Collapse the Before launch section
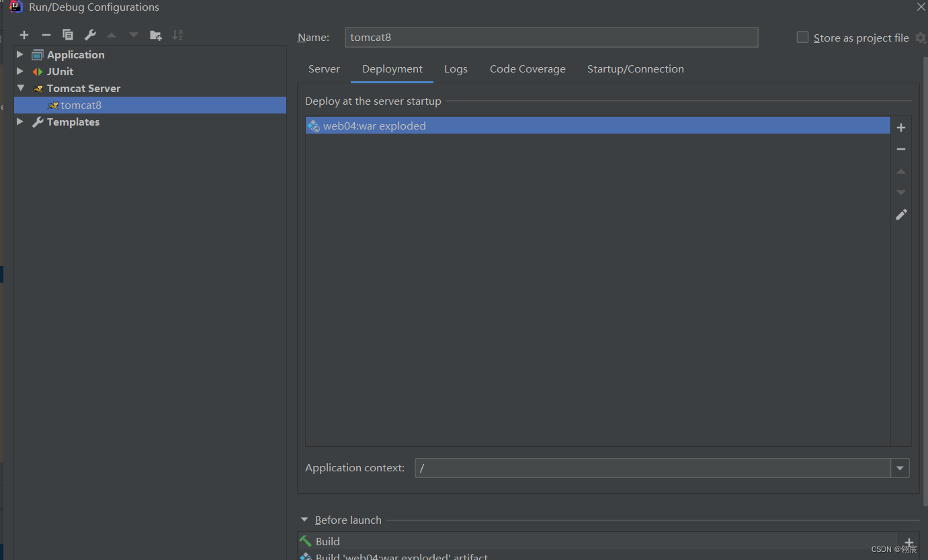 coord(304,520)
